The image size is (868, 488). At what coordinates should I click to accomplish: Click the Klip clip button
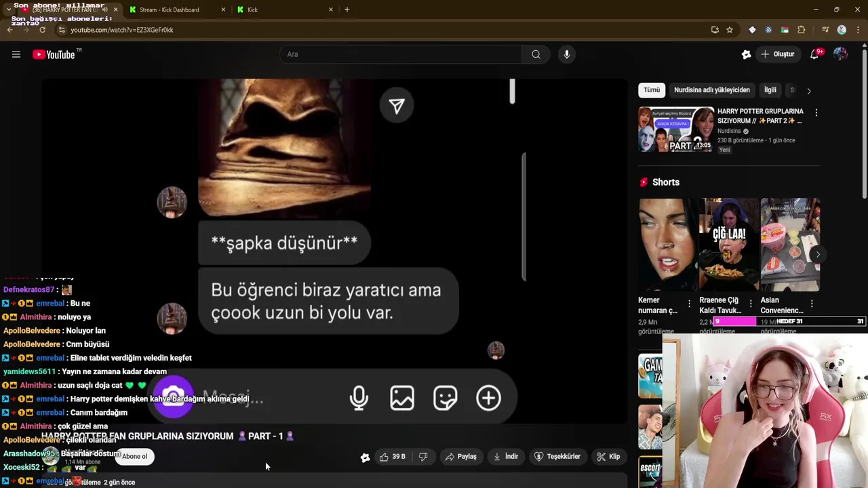608,457
